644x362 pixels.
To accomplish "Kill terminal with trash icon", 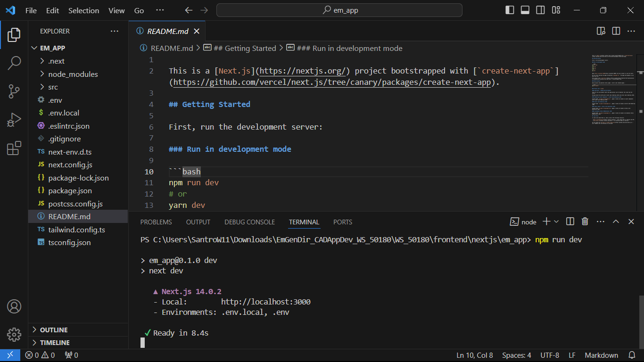I will click(x=585, y=222).
